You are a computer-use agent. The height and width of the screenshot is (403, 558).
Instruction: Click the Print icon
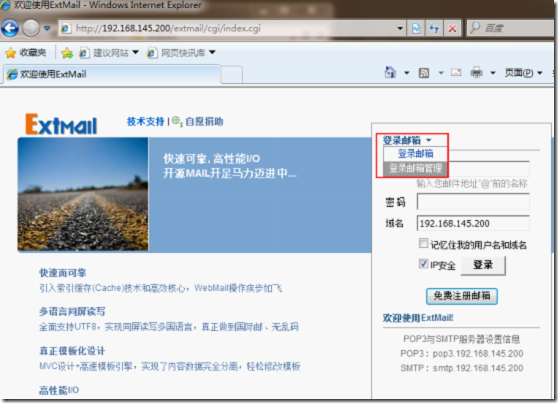(x=476, y=73)
